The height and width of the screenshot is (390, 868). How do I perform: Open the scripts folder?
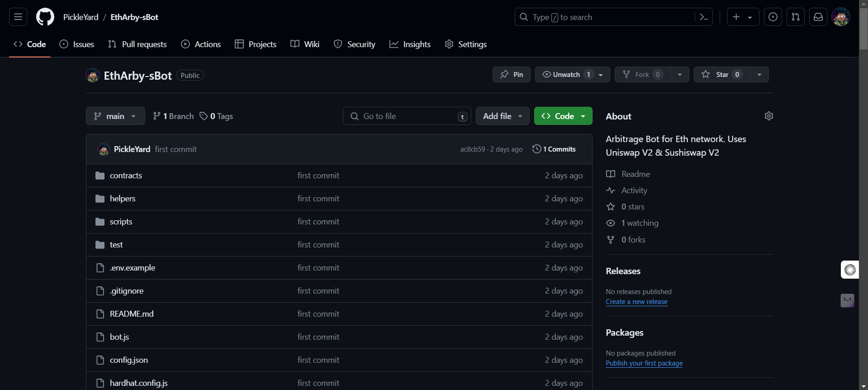(x=121, y=222)
